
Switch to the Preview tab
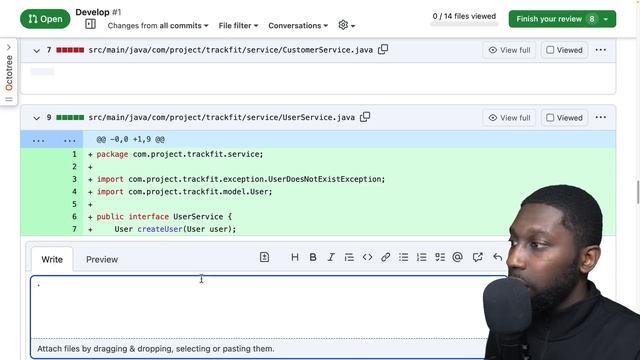click(x=102, y=259)
